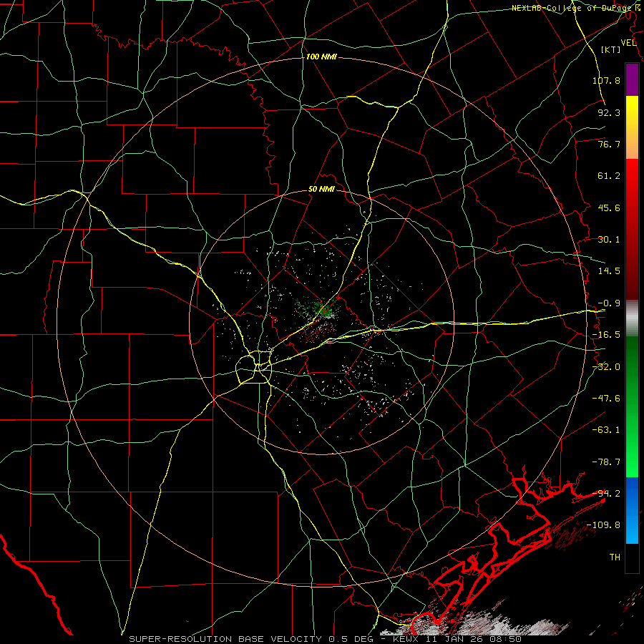Click the -16.5 velocity scale value
This screenshot has height=644, width=644.
606,335
